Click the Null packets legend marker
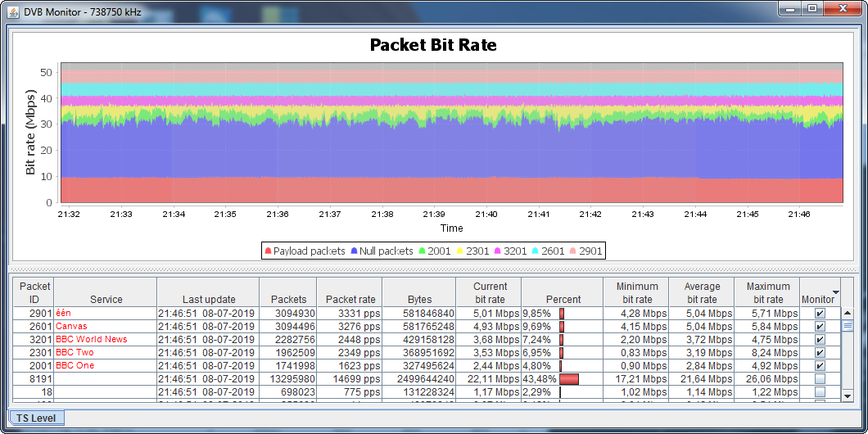The image size is (868, 434). pos(354,251)
